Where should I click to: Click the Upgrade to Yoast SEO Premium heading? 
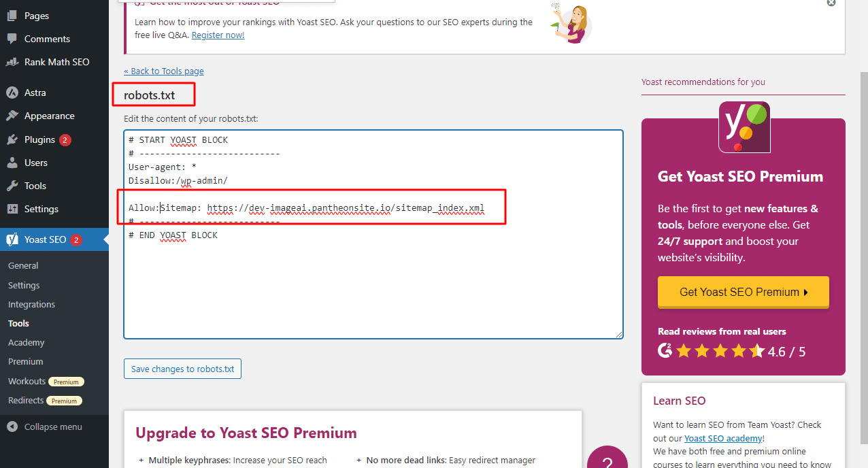click(246, 433)
